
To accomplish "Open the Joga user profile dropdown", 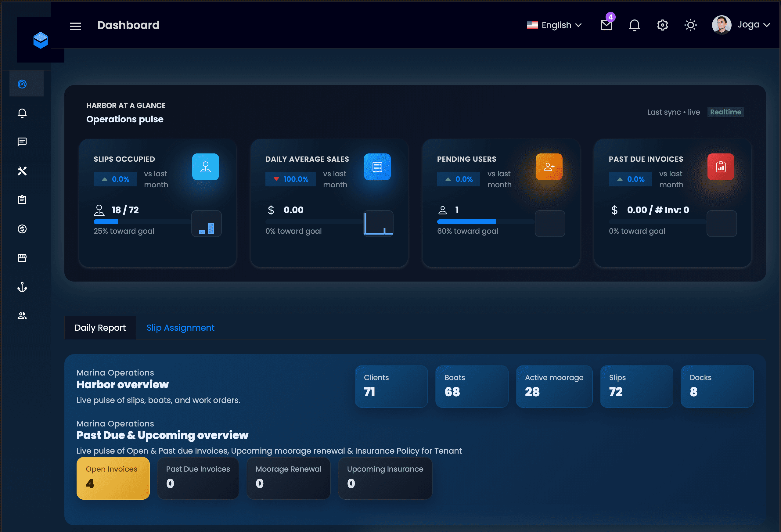I will point(741,25).
